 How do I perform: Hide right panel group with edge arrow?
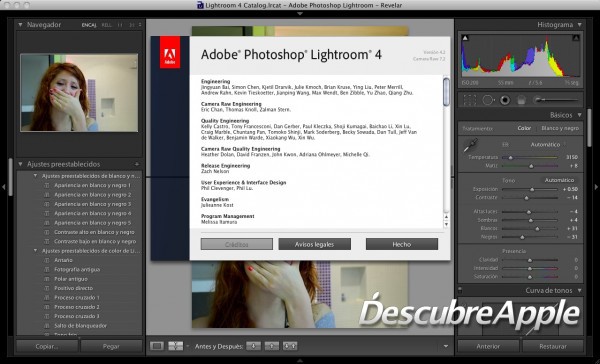click(596, 187)
